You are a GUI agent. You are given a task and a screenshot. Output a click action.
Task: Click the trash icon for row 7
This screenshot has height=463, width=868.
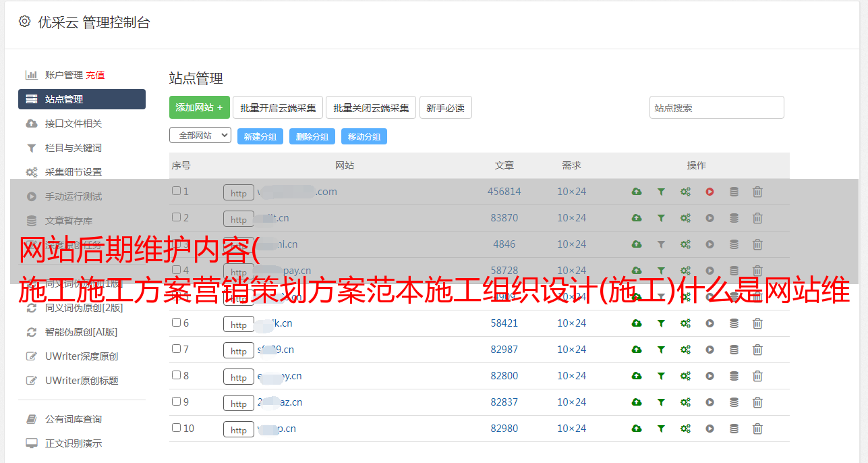click(x=757, y=350)
